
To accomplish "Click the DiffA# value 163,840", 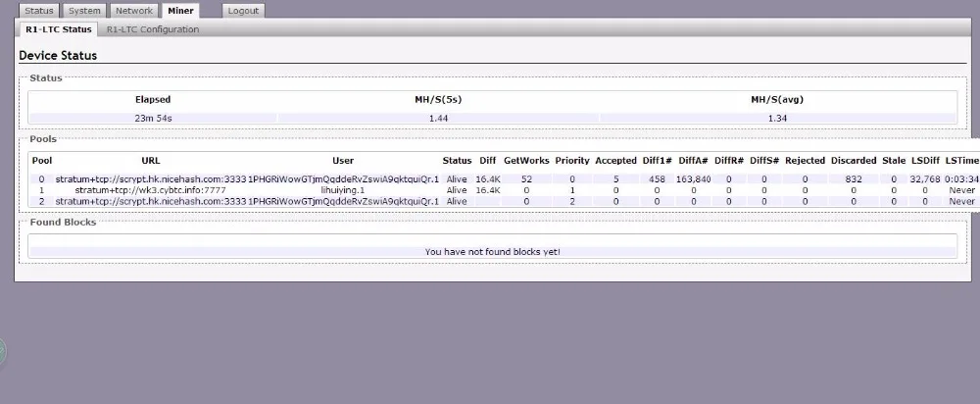I will pyautogui.click(x=693, y=178).
